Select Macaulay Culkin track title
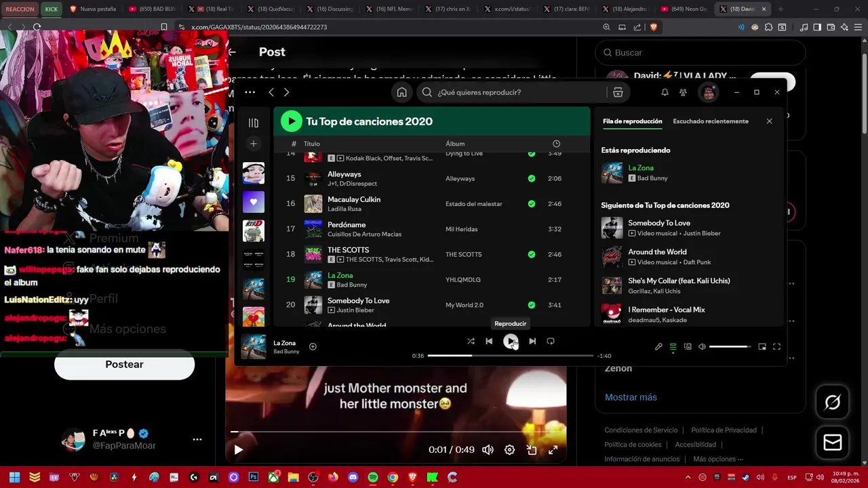This screenshot has width=868, height=488. pyautogui.click(x=354, y=199)
